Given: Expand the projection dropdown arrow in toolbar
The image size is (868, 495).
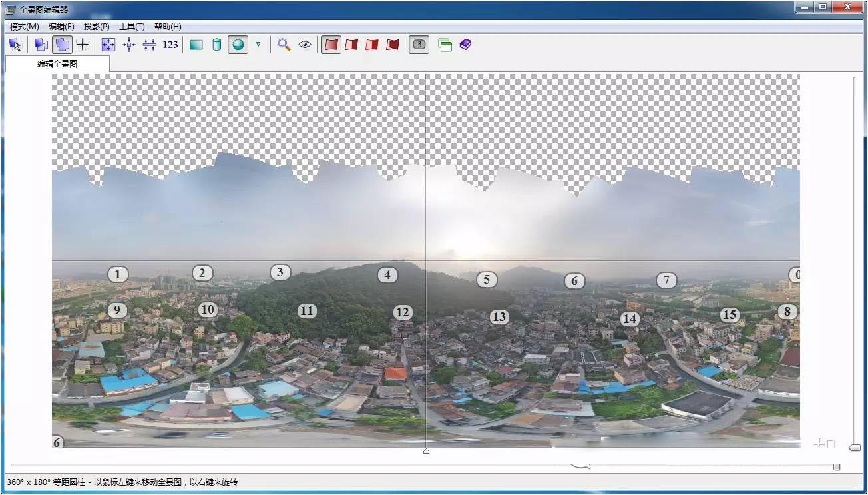Looking at the screenshot, I should tap(258, 45).
